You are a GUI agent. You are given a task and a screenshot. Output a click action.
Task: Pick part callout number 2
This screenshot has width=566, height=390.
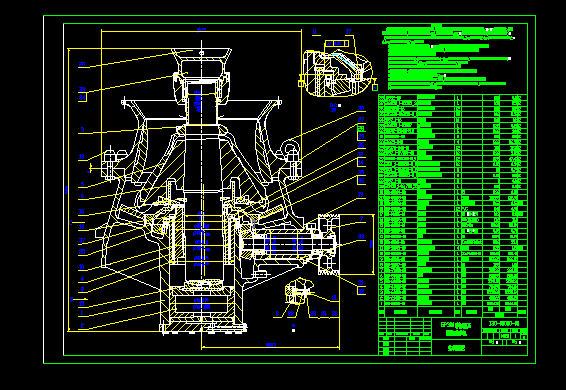(x=82, y=326)
